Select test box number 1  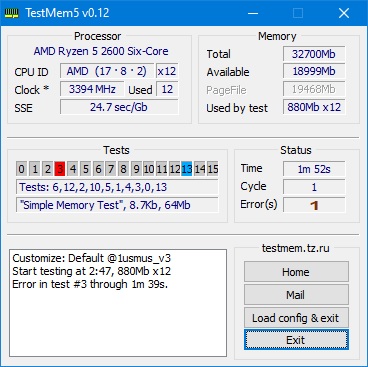(x=35, y=169)
